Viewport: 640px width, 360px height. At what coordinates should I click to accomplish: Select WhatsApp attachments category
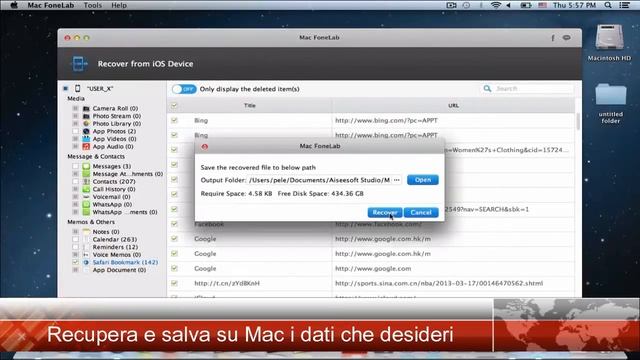(125, 212)
